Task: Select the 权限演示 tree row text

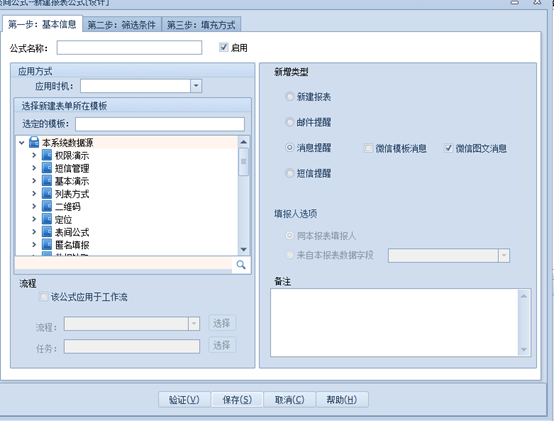Action: (x=72, y=155)
